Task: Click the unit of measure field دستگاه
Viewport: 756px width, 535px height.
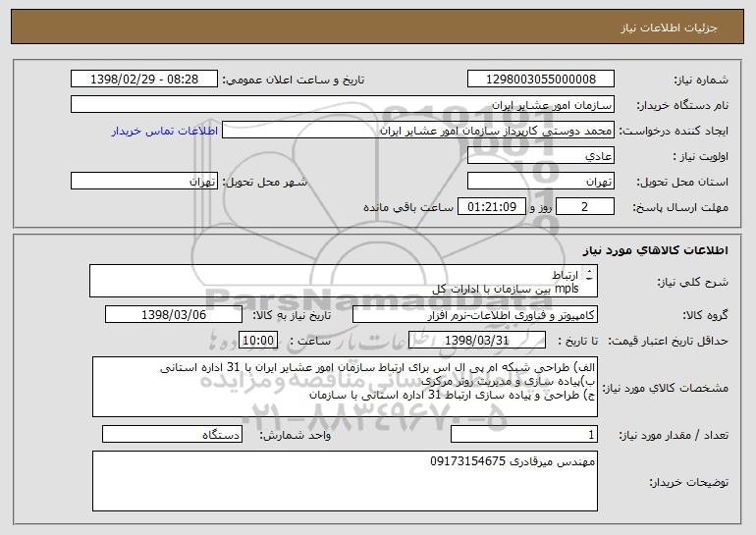Action: [172, 434]
